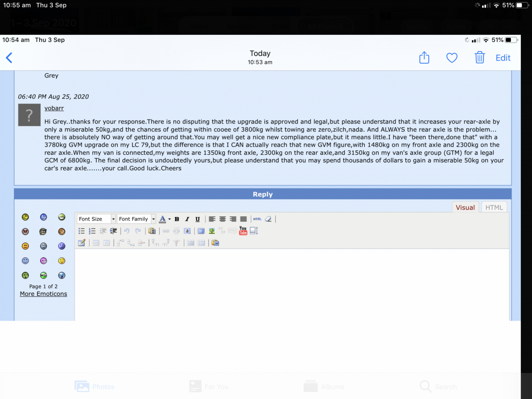The width and height of the screenshot is (532, 399).
Task: Insert a numbered list
Action: pyautogui.click(x=92, y=231)
